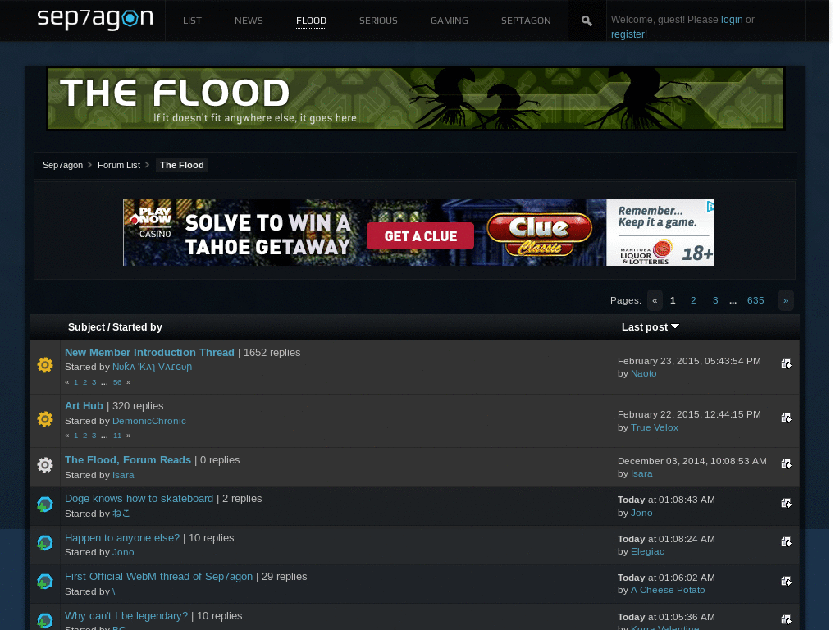The height and width of the screenshot is (630, 840).
Task: Click GET A CLUE in the casino ad
Action: point(420,235)
